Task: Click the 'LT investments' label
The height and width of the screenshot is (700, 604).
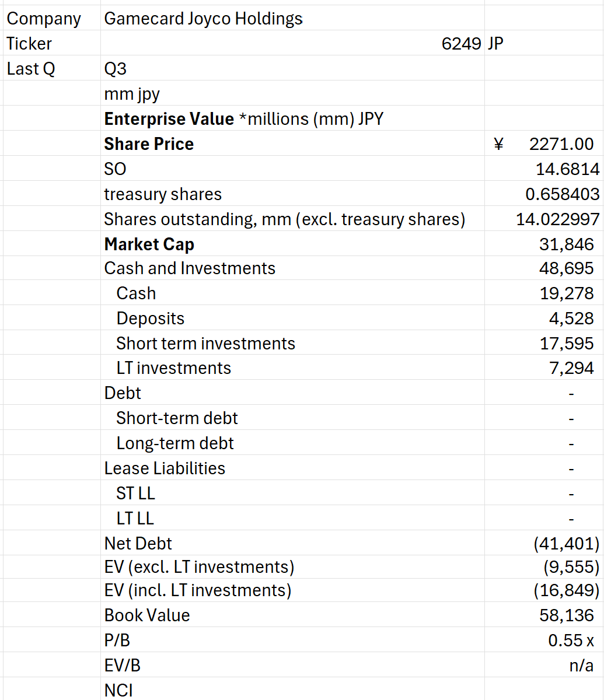Action: tap(173, 368)
